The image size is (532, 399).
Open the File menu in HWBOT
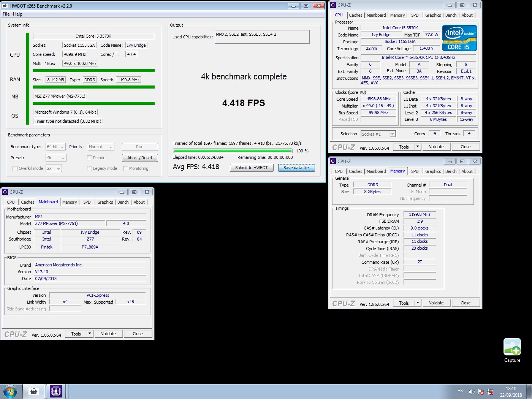coord(6,14)
